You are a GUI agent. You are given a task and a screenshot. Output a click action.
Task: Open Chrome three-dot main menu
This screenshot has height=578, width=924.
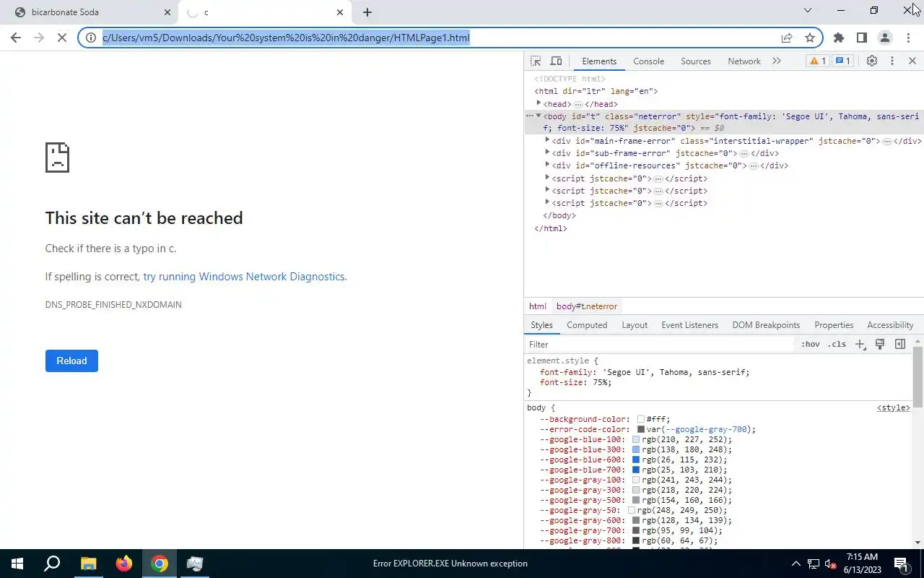[908, 38]
